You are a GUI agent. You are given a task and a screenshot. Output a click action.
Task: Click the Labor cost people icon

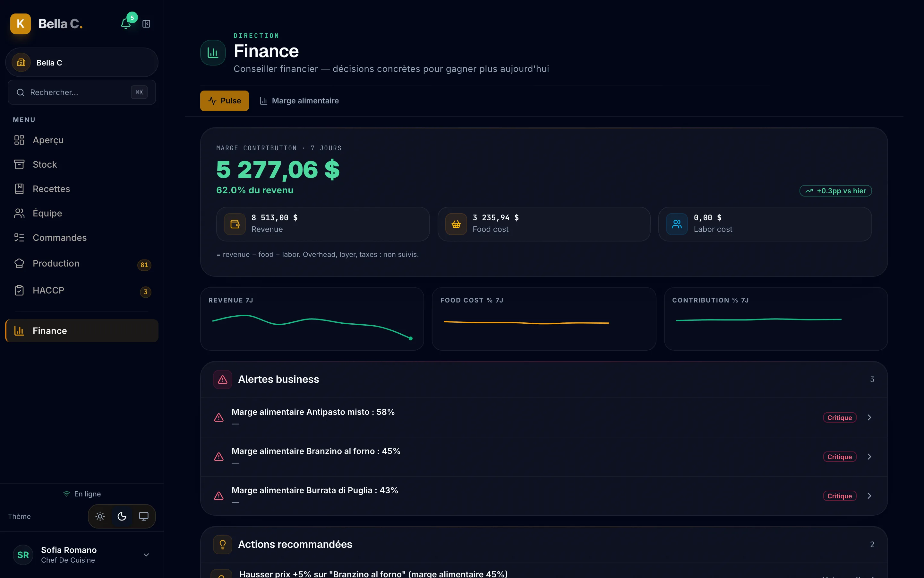(x=677, y=224)
